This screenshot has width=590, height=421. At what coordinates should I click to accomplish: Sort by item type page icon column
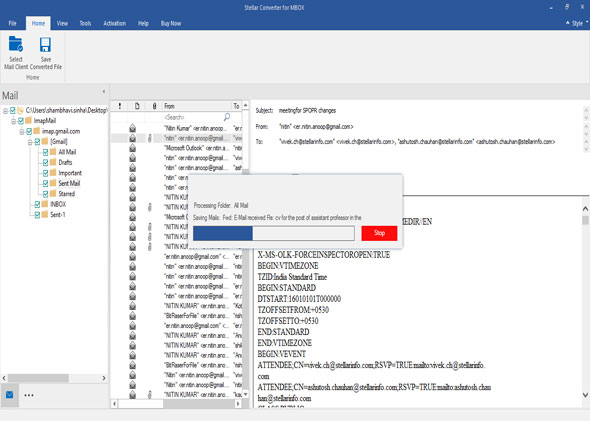[x=137, y=106]
